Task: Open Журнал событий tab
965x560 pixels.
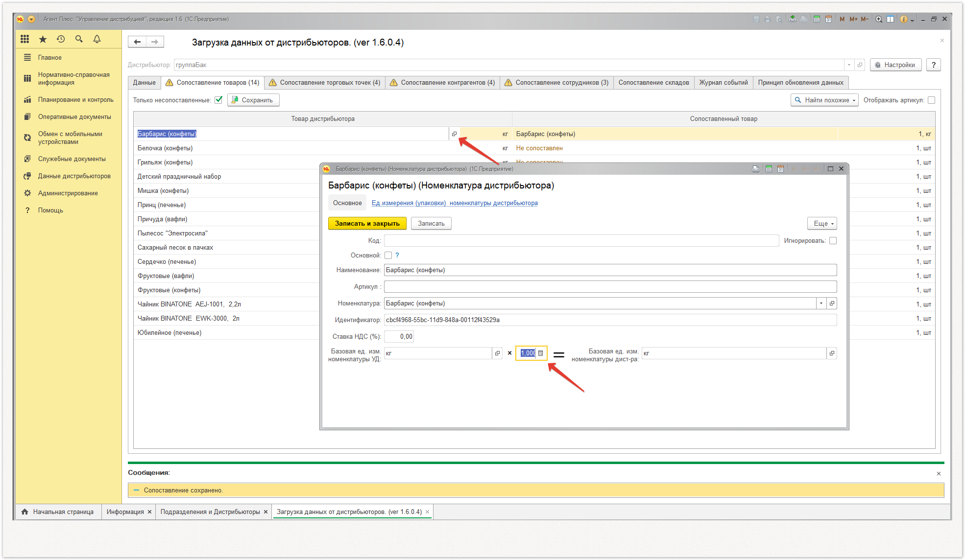Action: 723,82
